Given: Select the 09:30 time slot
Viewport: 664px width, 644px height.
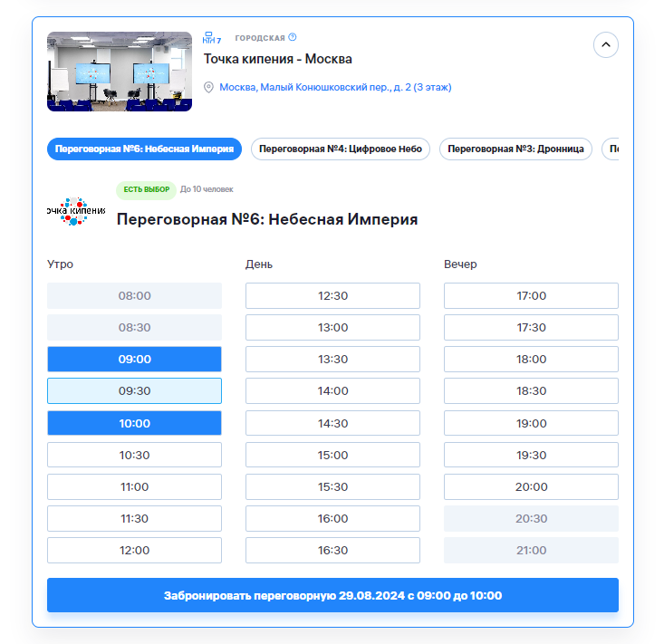Looking at the screenshot, I should point(134,391).
